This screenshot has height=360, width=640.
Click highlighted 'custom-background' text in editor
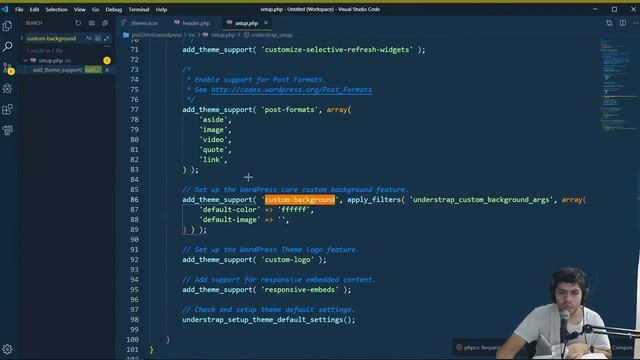[x=300, y=200]
